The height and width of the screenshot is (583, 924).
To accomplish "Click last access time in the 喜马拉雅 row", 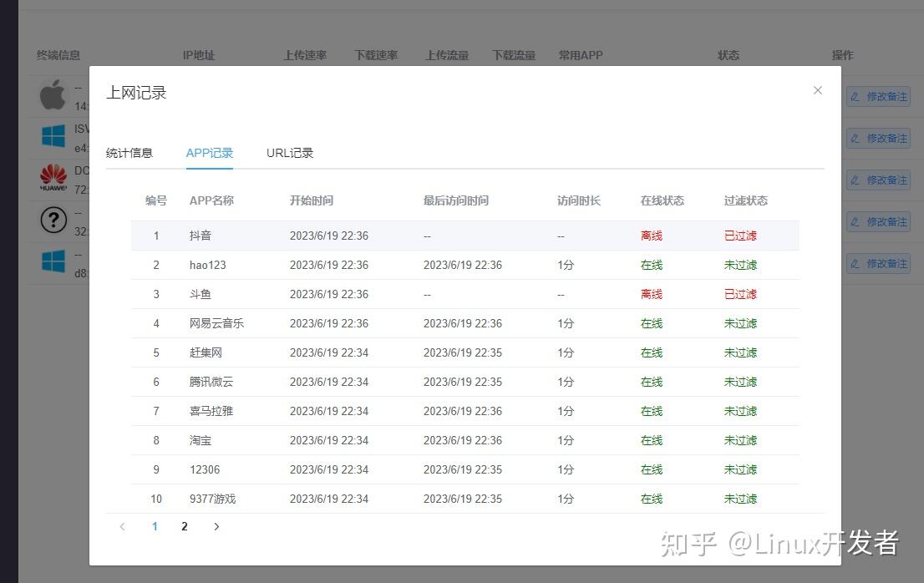I will coord(463,411).
